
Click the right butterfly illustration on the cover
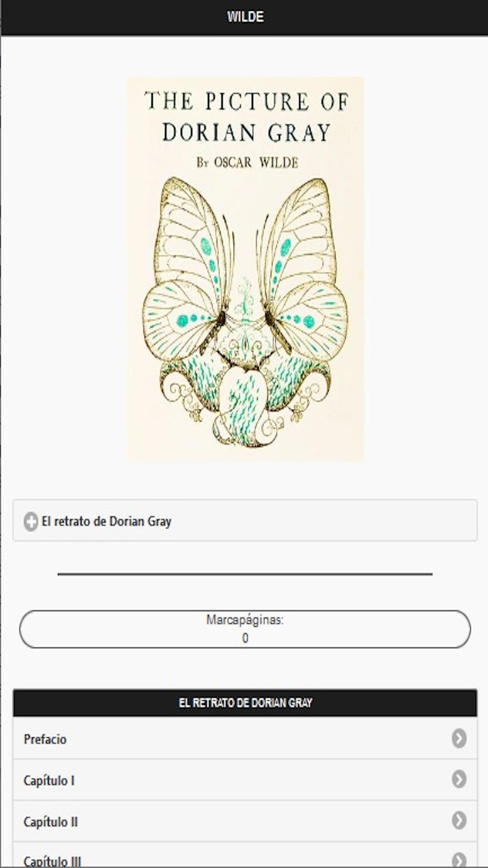point(302,269)
